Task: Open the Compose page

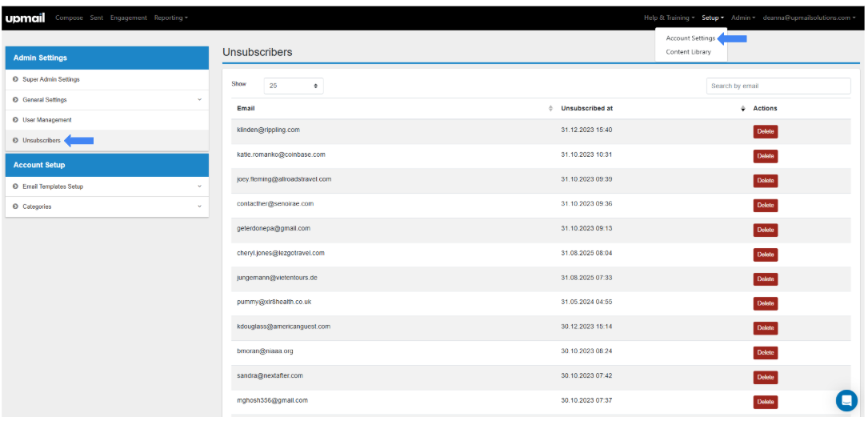Action: [69, 18]
